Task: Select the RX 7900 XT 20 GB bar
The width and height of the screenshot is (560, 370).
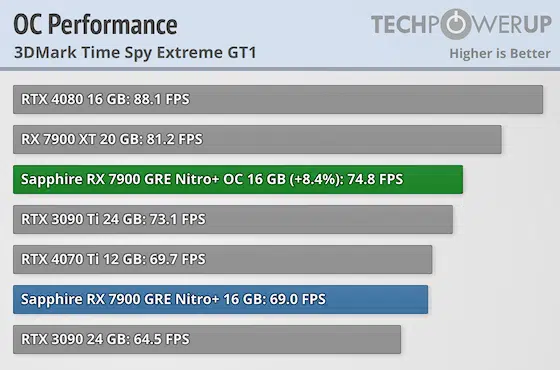Action: point(257,139)
